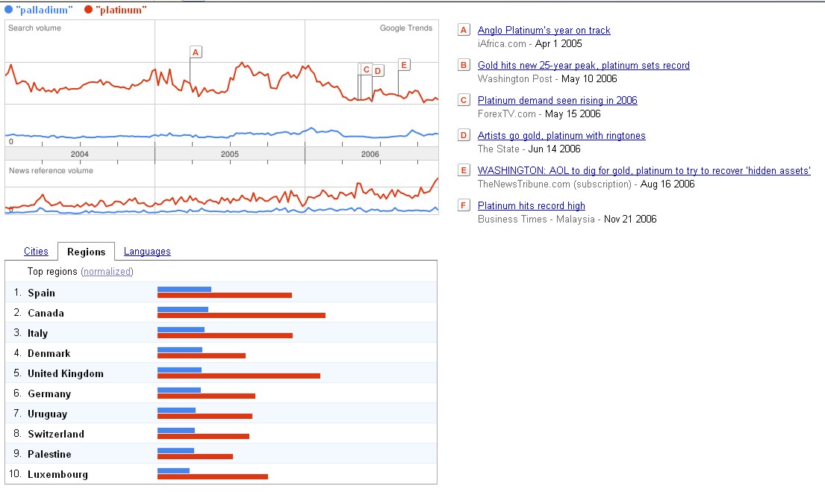Open "Platinum hits record high" article
The width and height of the screenshot is (825, 504).
(531, 206)
